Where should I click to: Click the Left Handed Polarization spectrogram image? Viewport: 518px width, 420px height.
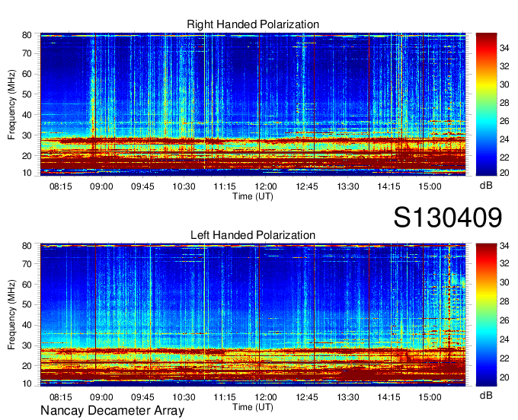tap(253, 315)
